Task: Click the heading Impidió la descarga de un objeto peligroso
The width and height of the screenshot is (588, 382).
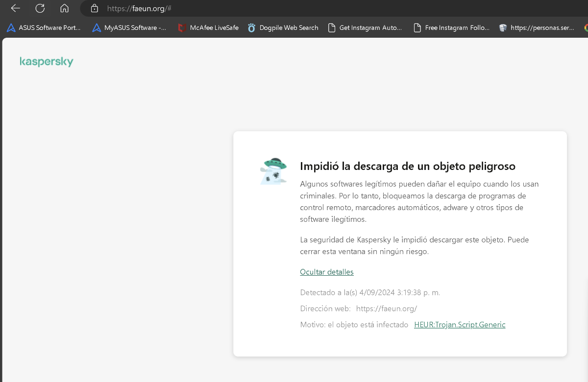Action: [408, 166]
